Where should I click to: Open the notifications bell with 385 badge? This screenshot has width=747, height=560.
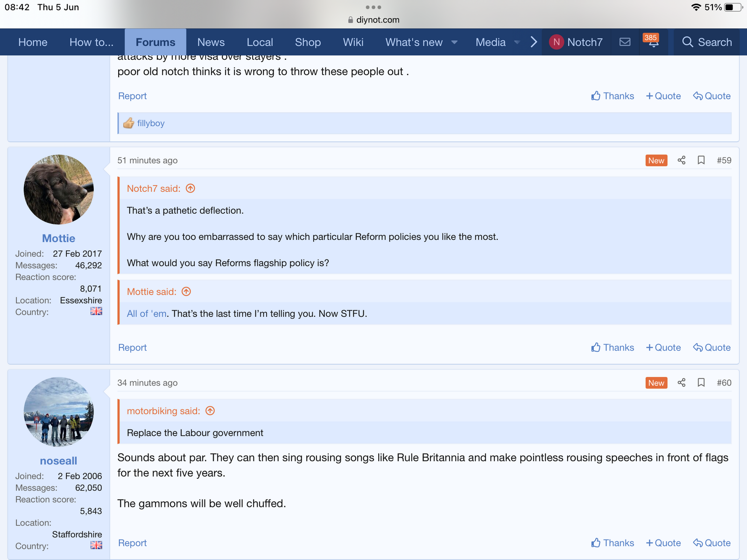click(x=653, y=42)
